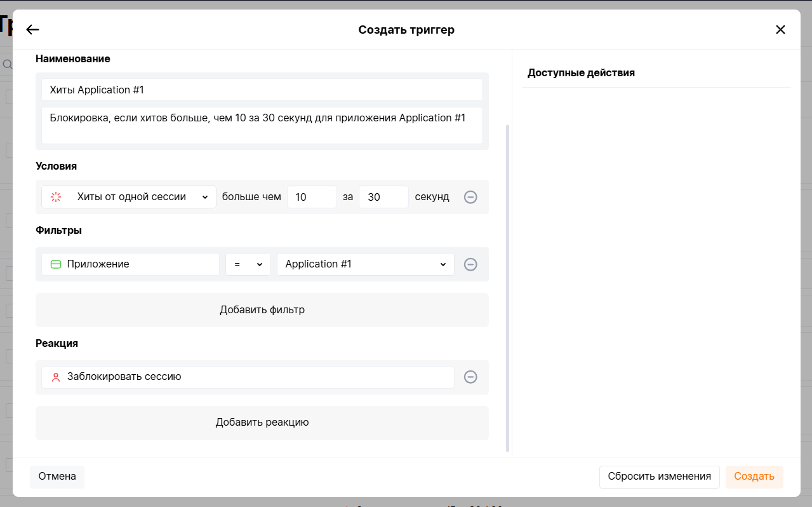Click the секунд label
The height and width of the screenshot is (507, 812).
[x=432, y=197]
